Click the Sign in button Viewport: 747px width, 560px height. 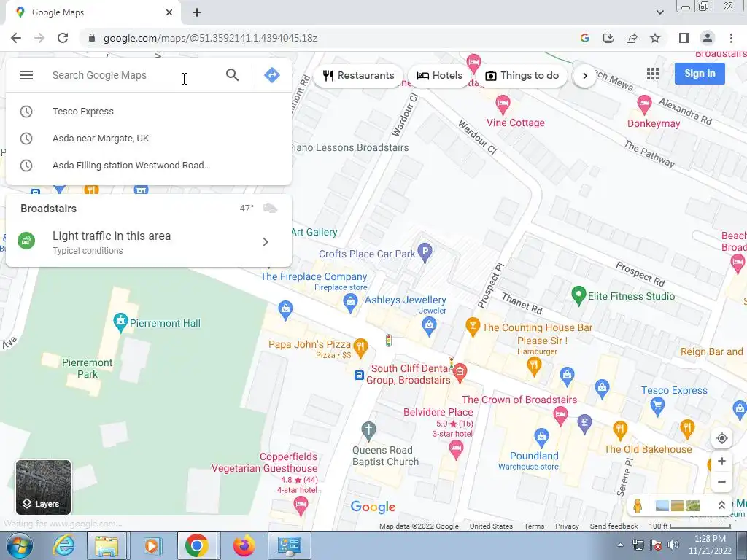point(700,74)
